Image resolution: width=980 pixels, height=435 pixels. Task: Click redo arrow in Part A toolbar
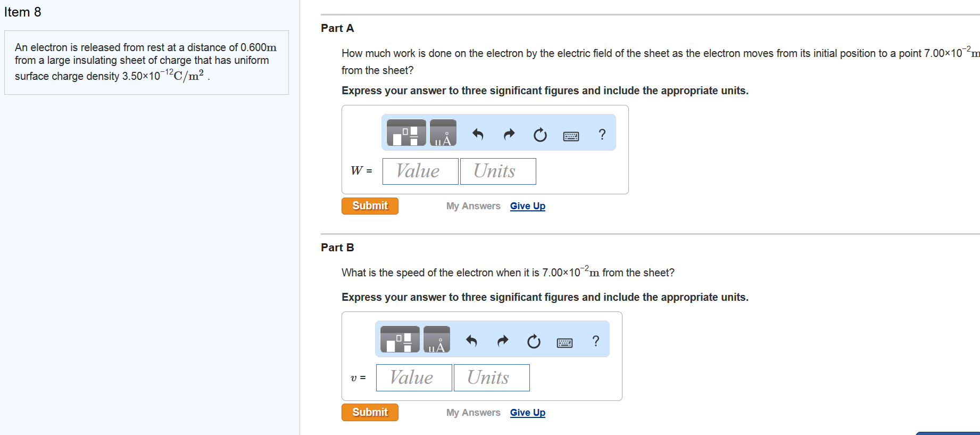click(x=509, y=135)
